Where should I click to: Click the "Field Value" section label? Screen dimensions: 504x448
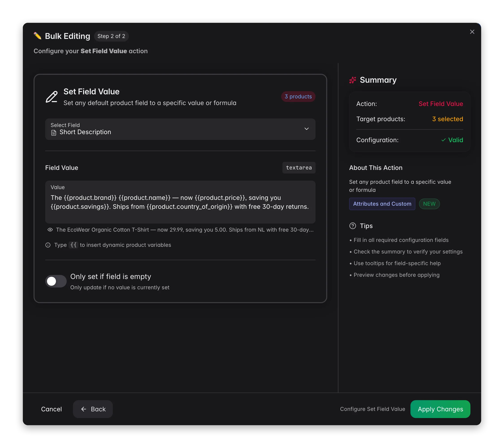click(62, 167)
